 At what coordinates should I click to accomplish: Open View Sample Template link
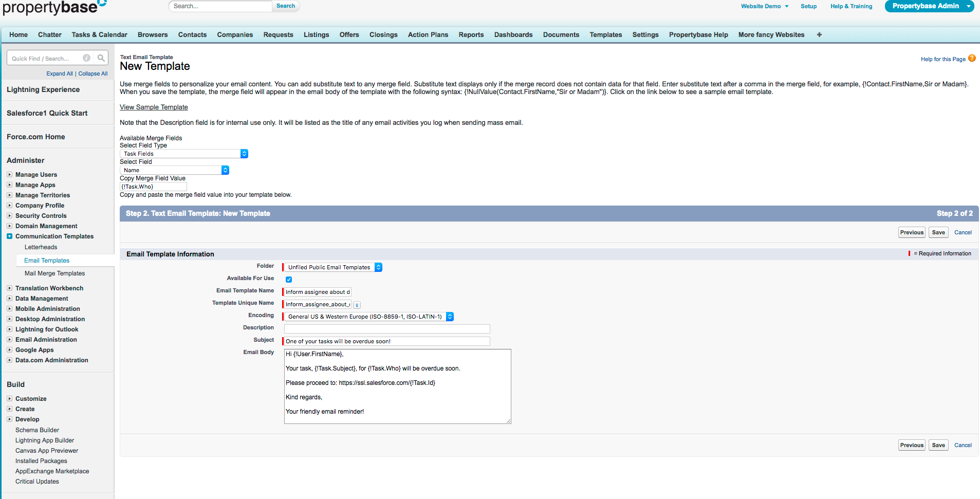point(154,107)
